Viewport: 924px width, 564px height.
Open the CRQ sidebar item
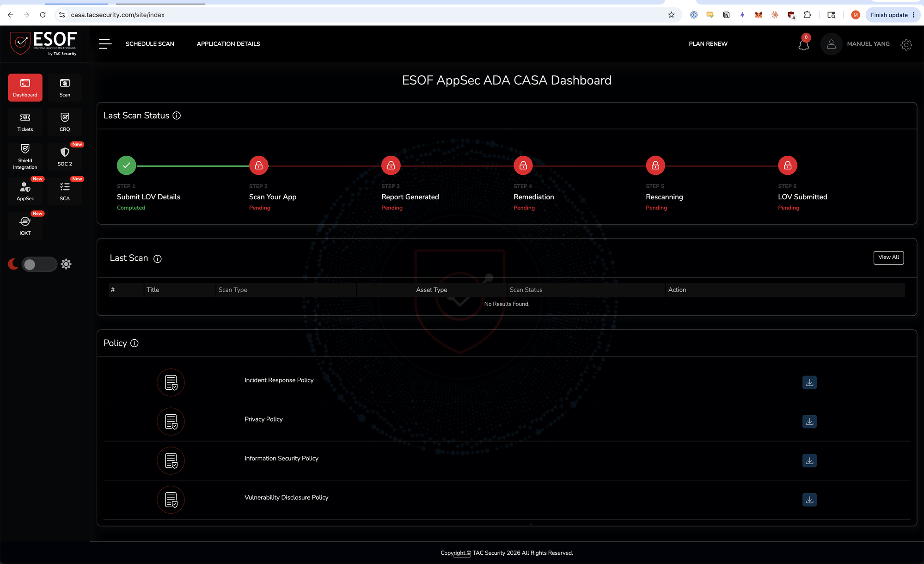pyautogui.click(x=65, y=122)
